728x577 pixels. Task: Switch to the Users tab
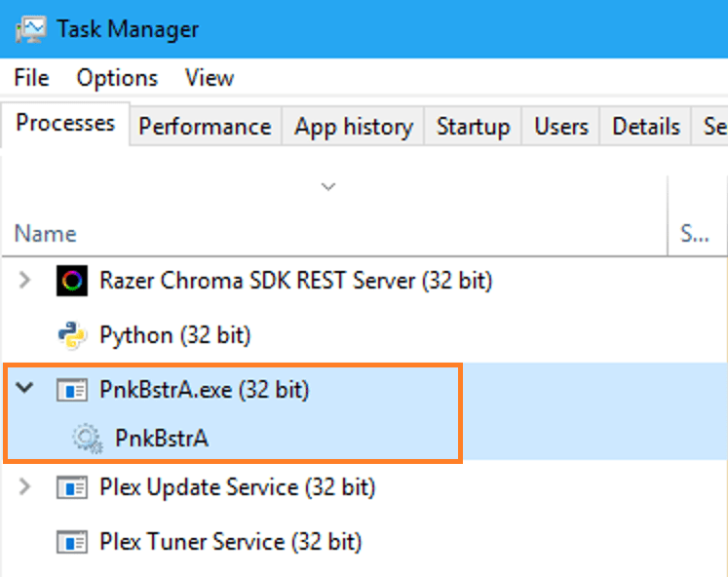[560, 127]
